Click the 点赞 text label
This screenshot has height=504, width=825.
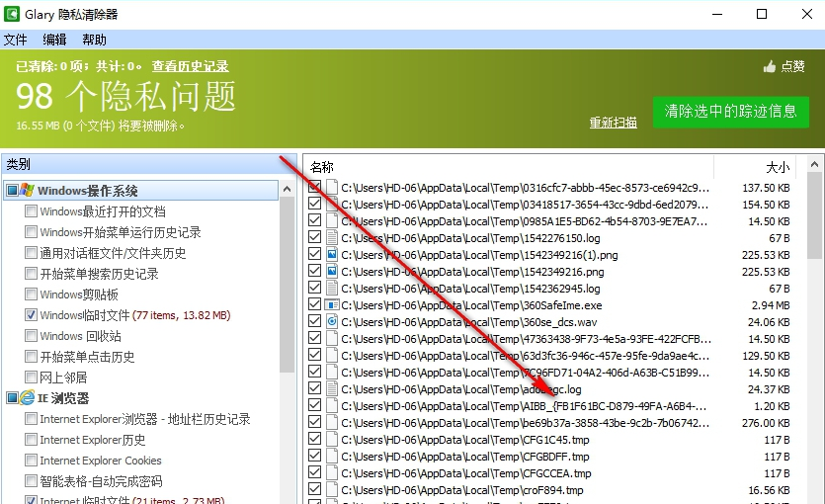pos(793,66)
